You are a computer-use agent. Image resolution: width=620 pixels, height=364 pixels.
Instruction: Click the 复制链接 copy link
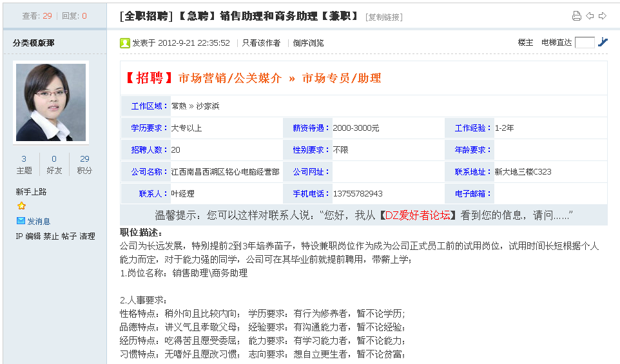[x=384, y=17]
